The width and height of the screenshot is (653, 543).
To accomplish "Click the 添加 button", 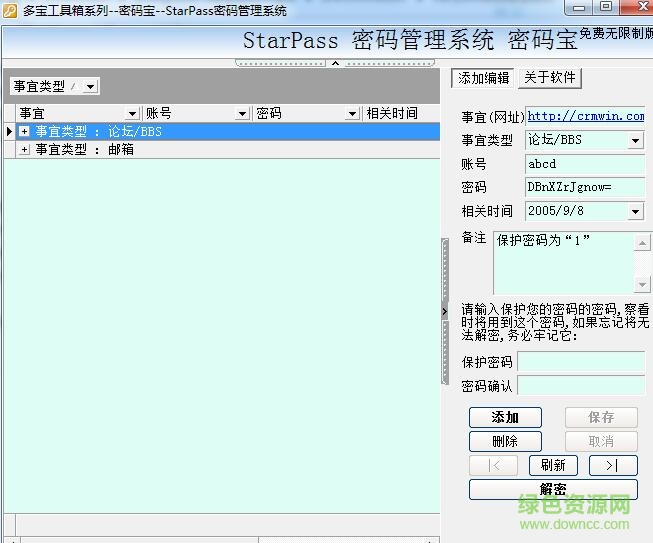I will 505,417.
